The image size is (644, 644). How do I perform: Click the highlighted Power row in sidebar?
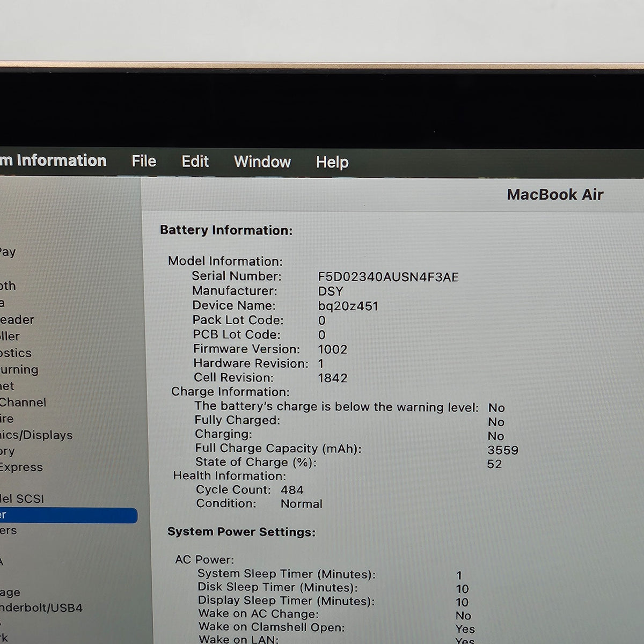click(69, 515)
